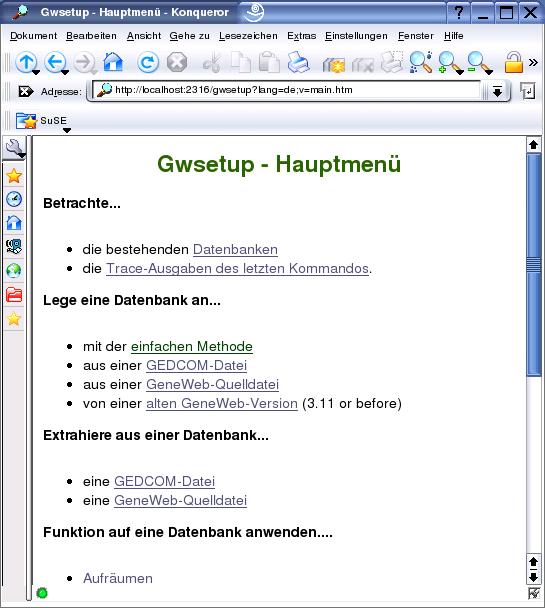Click in the Adresse URL field
Screen dimensions: 545x608
pos(289,90)
